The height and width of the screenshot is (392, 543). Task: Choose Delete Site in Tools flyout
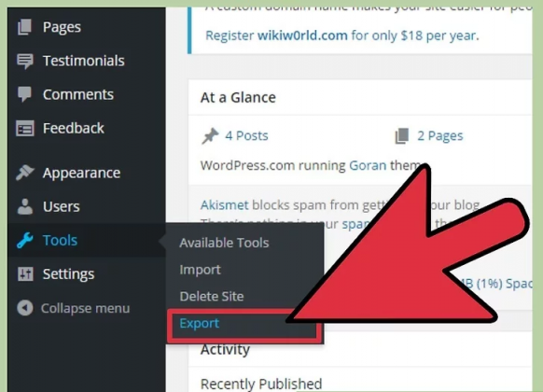pos(212,297)
